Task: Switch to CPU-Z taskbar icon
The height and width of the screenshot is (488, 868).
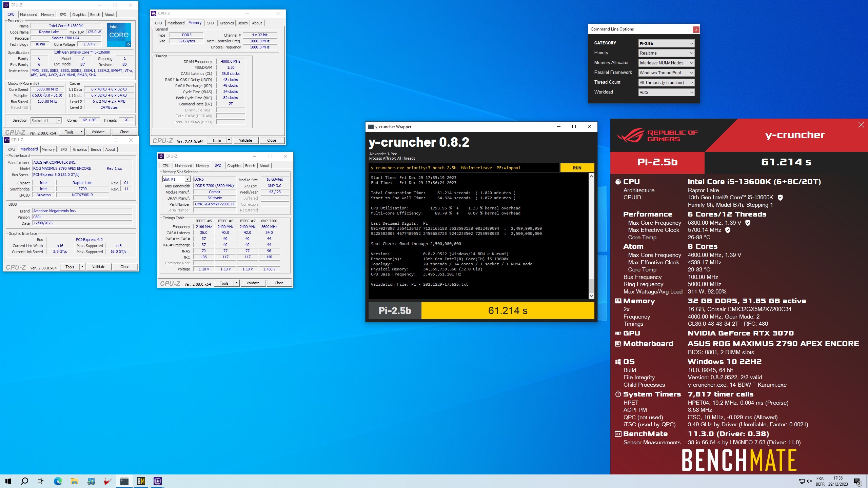Action: tap(158, 481)
